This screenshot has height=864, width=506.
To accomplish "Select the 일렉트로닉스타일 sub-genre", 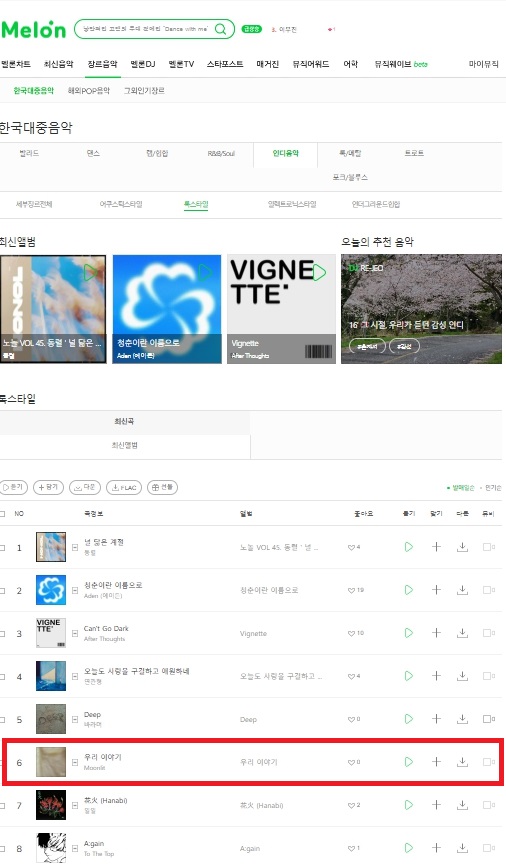I will click(292, 204).
